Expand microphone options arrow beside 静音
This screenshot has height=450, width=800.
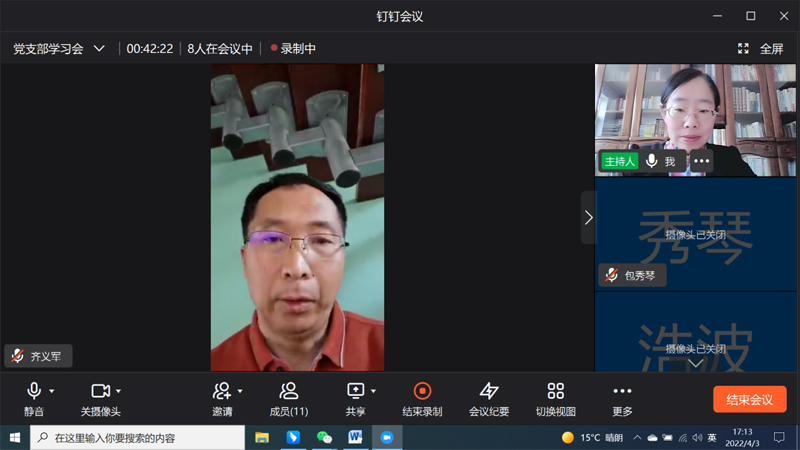[x=52, y=391]
